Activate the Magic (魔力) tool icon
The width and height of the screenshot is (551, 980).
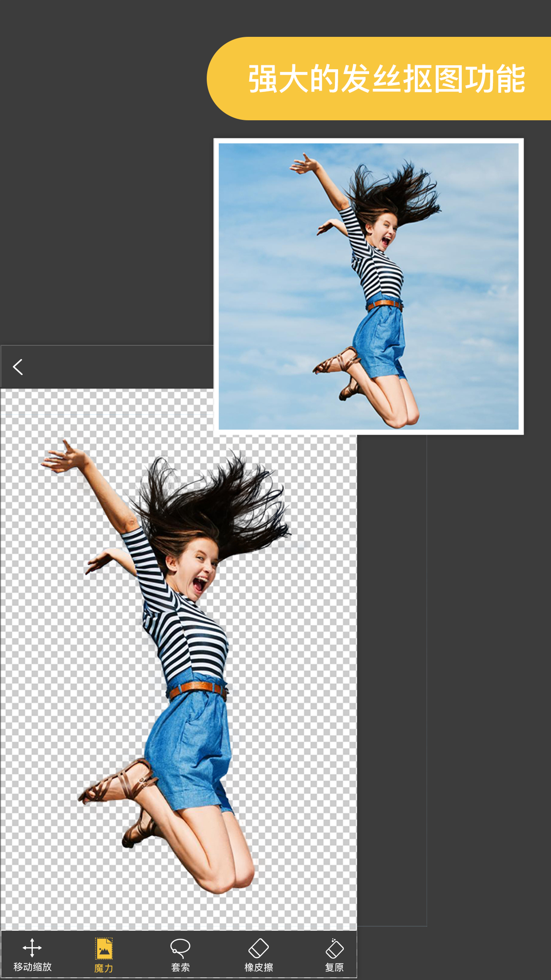click(x=104, y=948)
